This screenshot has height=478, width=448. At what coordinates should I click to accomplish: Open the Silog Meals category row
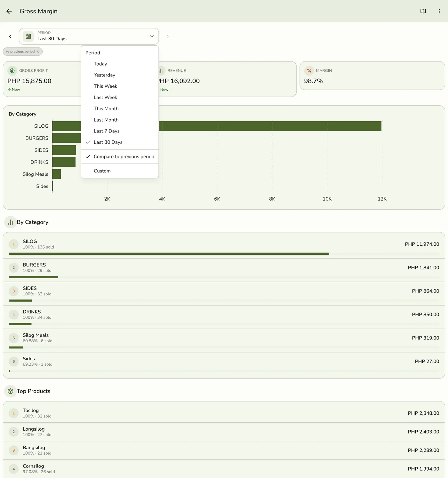(x=224, y=341)
